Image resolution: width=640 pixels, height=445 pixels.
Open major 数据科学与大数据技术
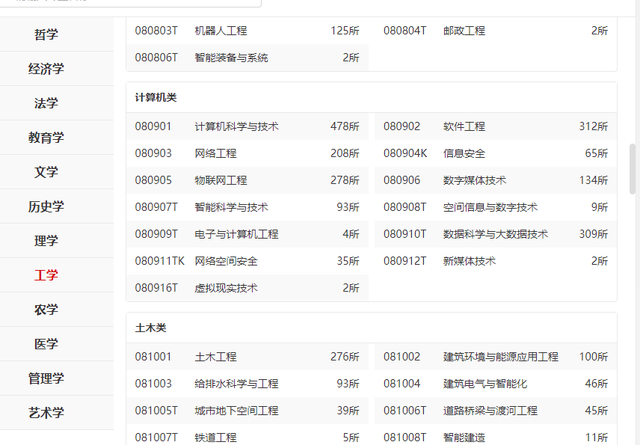click(x=496, y=234)
